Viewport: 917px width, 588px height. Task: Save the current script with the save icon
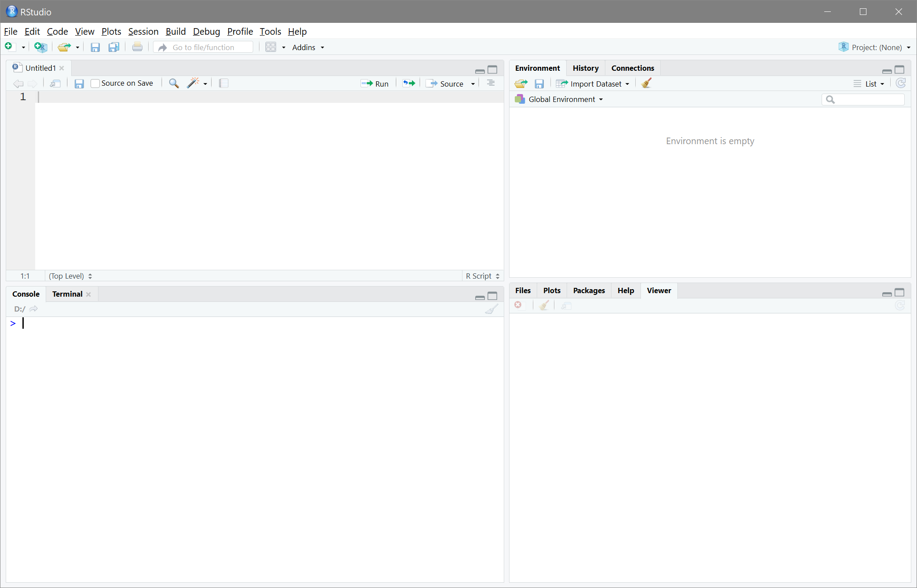(x=95, y=47)
